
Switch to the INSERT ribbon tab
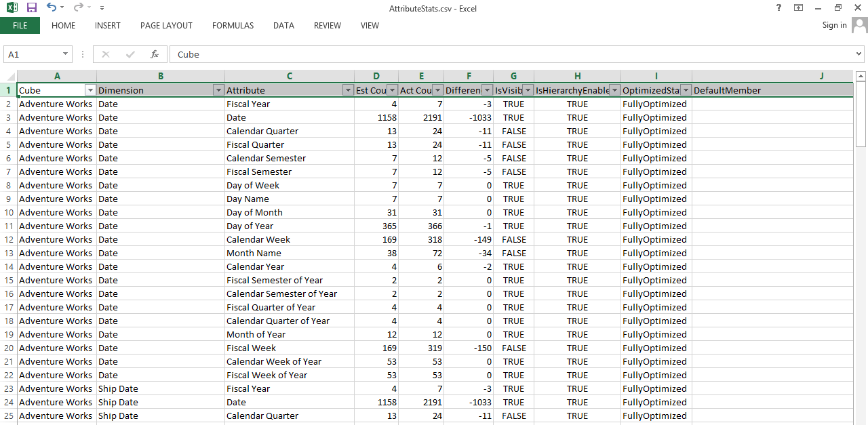click(108, 26)
